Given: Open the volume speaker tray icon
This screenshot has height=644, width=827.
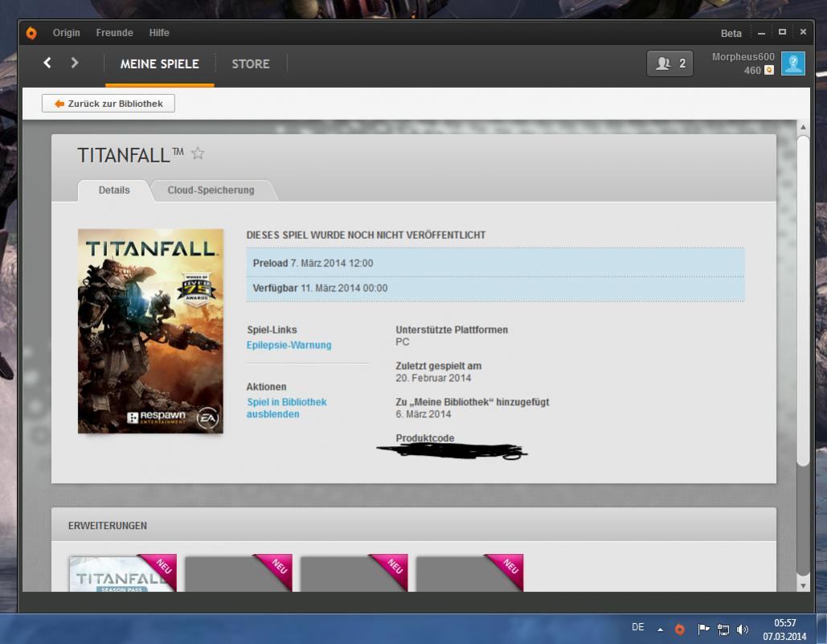Looking at the screenshot, I should [x=743, y=630].
